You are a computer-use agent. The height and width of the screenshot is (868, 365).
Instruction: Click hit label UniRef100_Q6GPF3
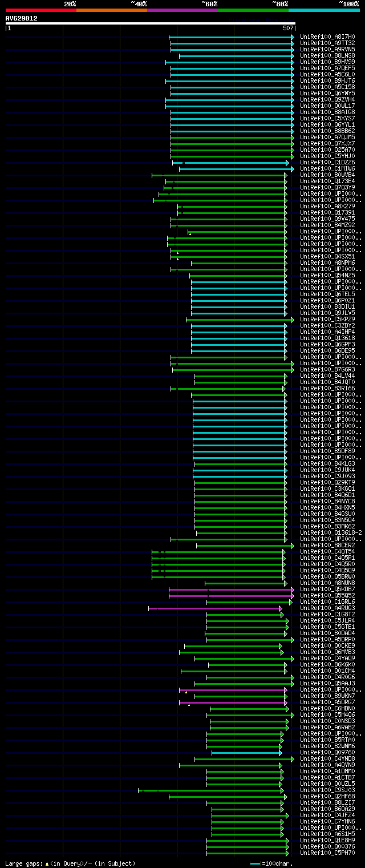[327, 345]
